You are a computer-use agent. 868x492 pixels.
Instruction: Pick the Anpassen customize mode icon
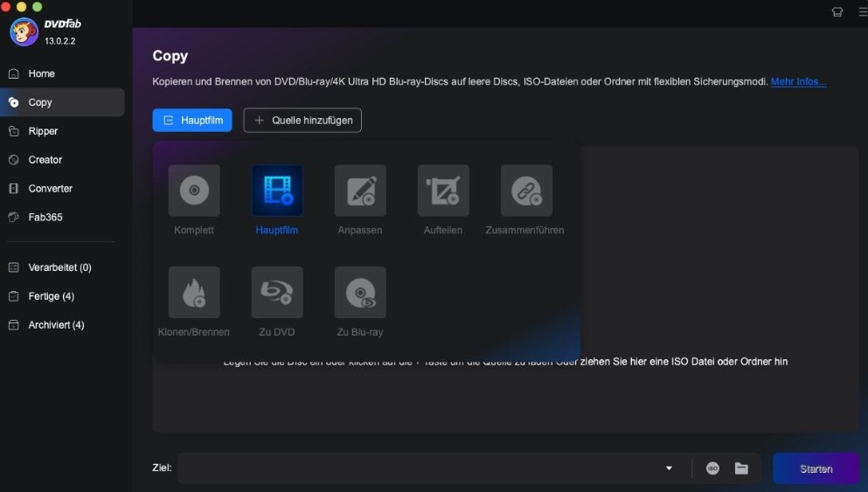360,191
